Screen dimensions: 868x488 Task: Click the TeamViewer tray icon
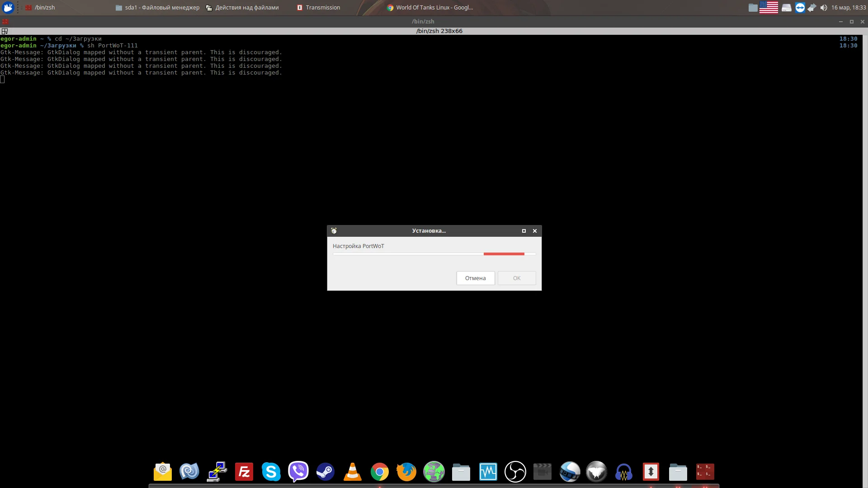pos(800,7)
